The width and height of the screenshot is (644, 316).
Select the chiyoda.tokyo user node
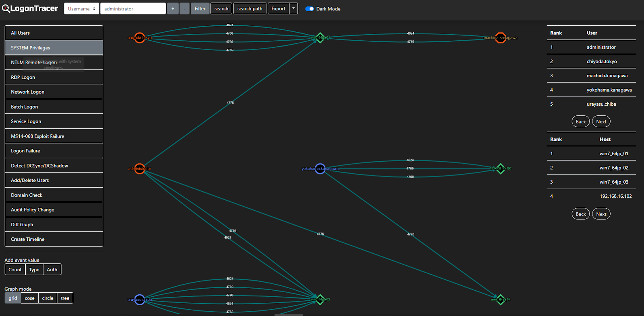point(140,38)
